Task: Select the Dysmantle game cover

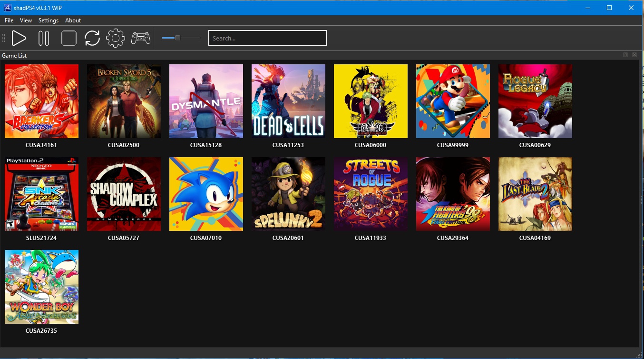Action: click(206, 101)
